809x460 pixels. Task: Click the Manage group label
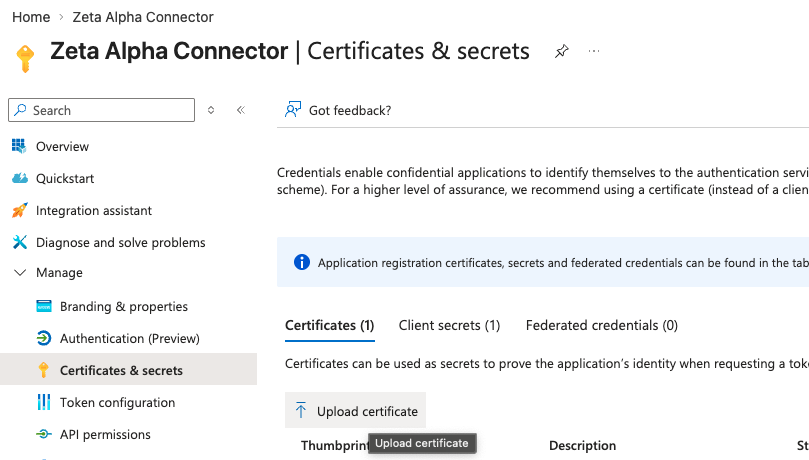tap(59, 272)
